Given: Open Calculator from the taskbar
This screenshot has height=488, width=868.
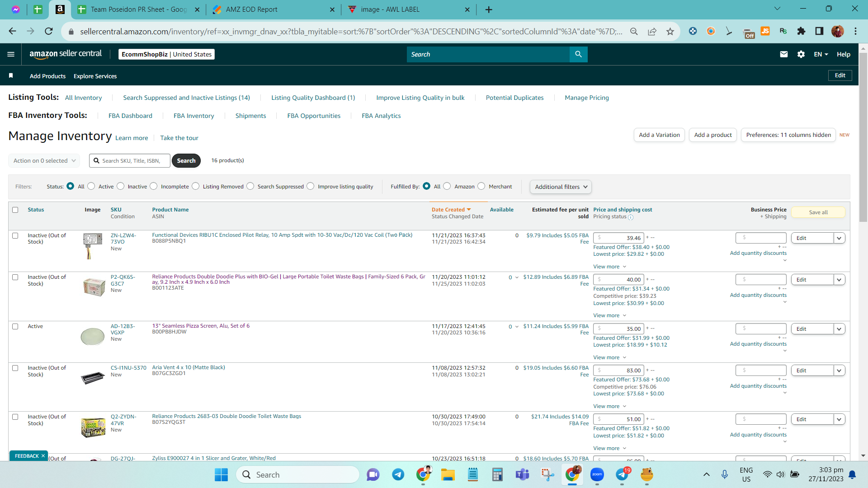Looking at the screenshot, I should (x=497, y=474).
